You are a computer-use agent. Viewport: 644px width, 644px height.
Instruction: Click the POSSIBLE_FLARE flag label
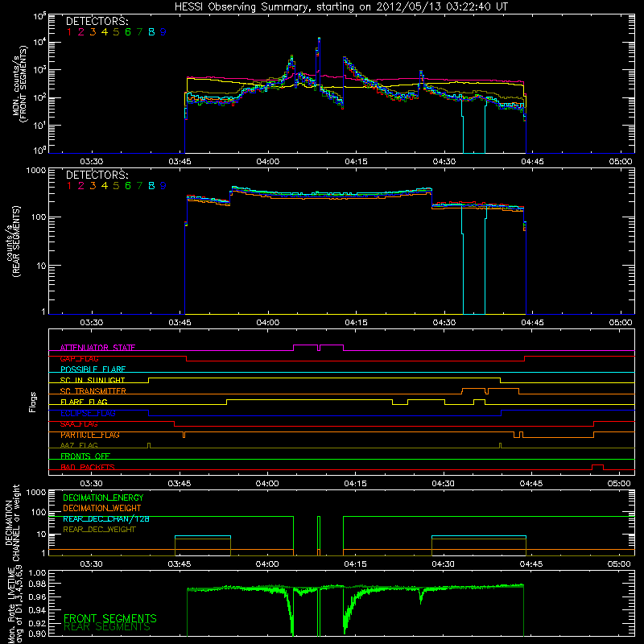pyautogui.click(x=93, y=369)
